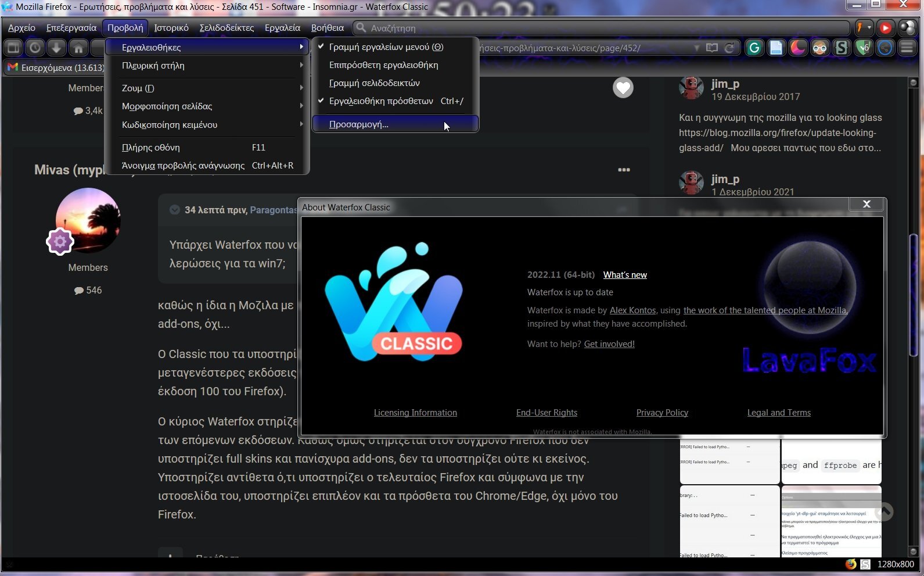Open What's new link in About dialog
The image size is (924, 576).
(625, 275)
